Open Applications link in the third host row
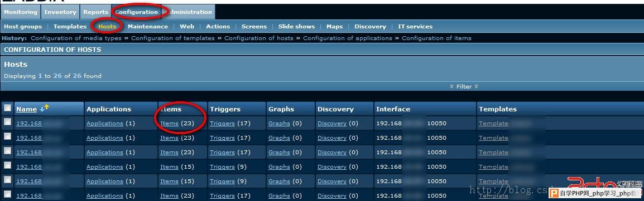The width and height of the screenshot is (644, 201). tap(105, 153)
